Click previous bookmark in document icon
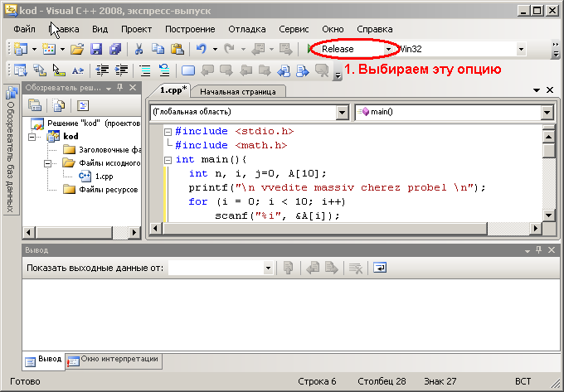564x392 pixels. tap(284, 70)
